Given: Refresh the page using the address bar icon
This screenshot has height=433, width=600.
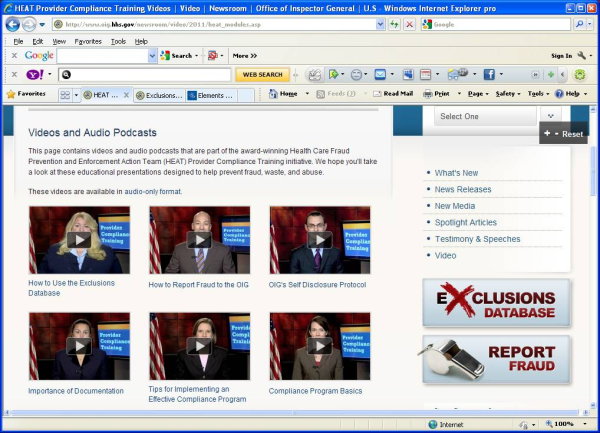Looking at the screenshot, I should click(393, 24).
